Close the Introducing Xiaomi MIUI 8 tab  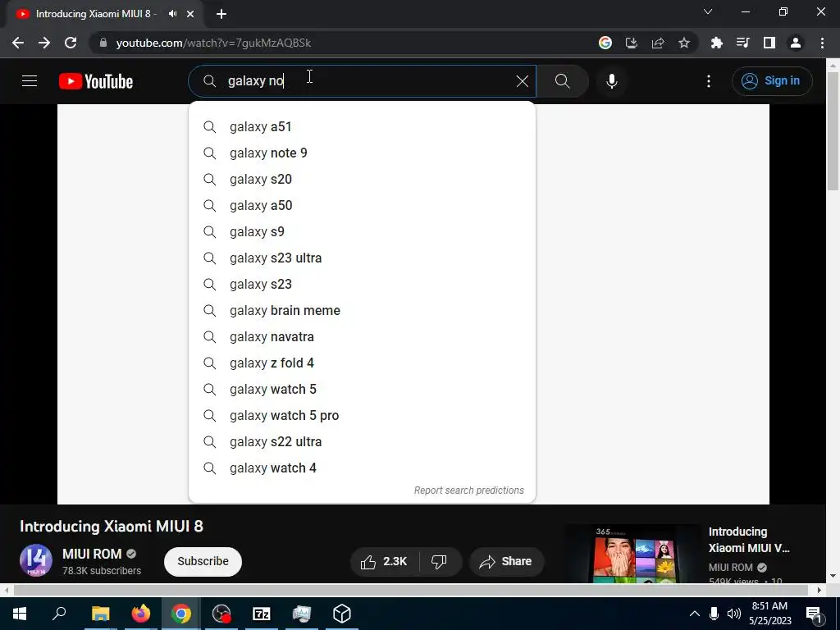point(190,14)
